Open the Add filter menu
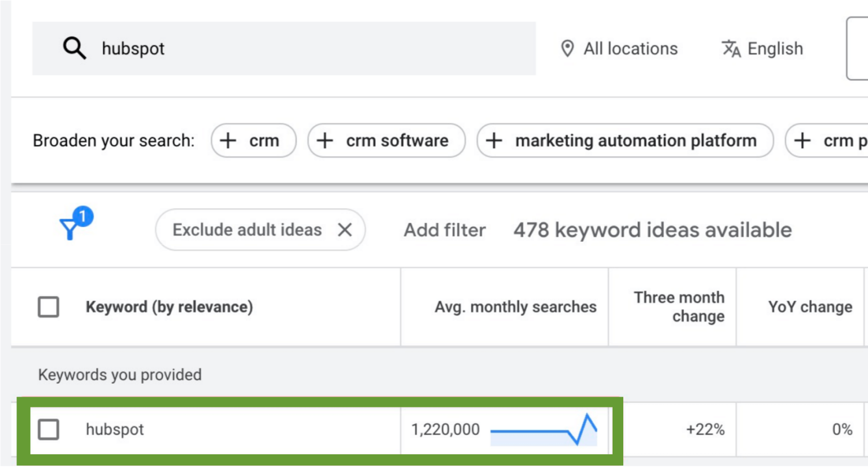Screen dimensions: 868x469 444,229
